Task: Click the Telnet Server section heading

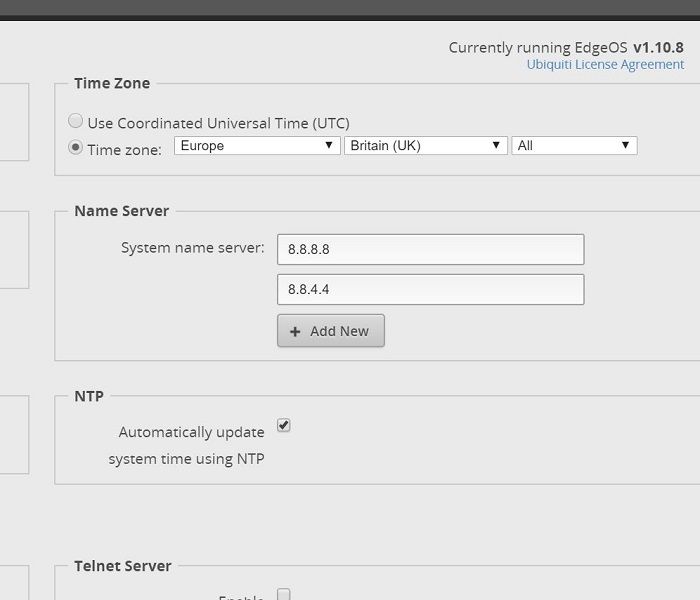Action: pyautogui.click(x=122, y=566)
